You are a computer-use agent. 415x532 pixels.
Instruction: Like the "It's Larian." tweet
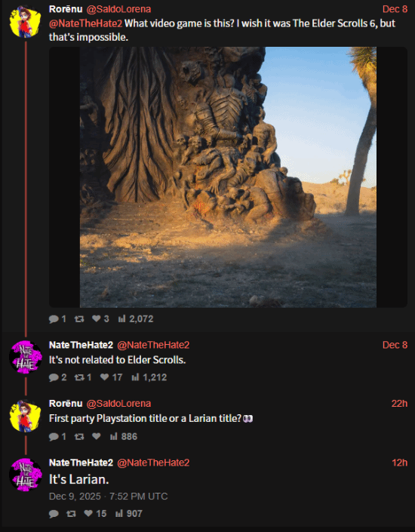coord(88,513)
